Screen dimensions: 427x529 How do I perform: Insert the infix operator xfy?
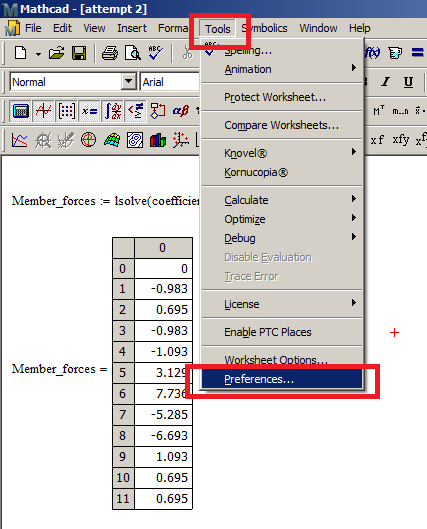[x=401, y=139]
